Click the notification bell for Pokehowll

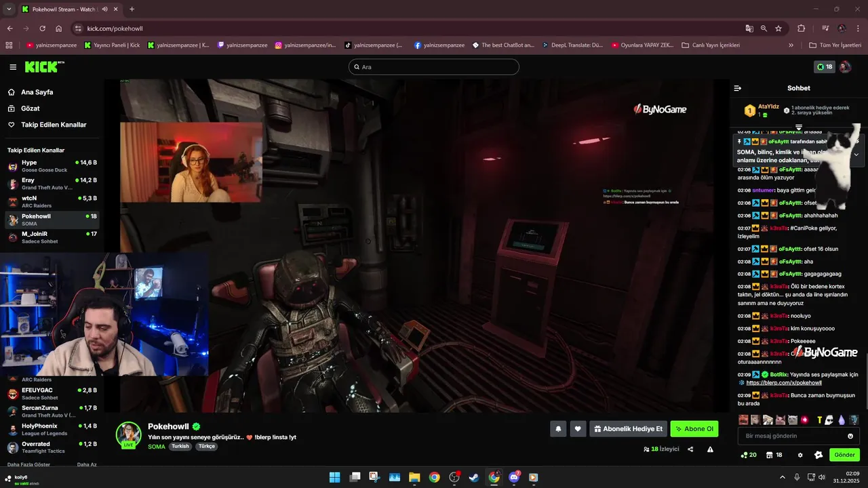(x=558, y=429)
